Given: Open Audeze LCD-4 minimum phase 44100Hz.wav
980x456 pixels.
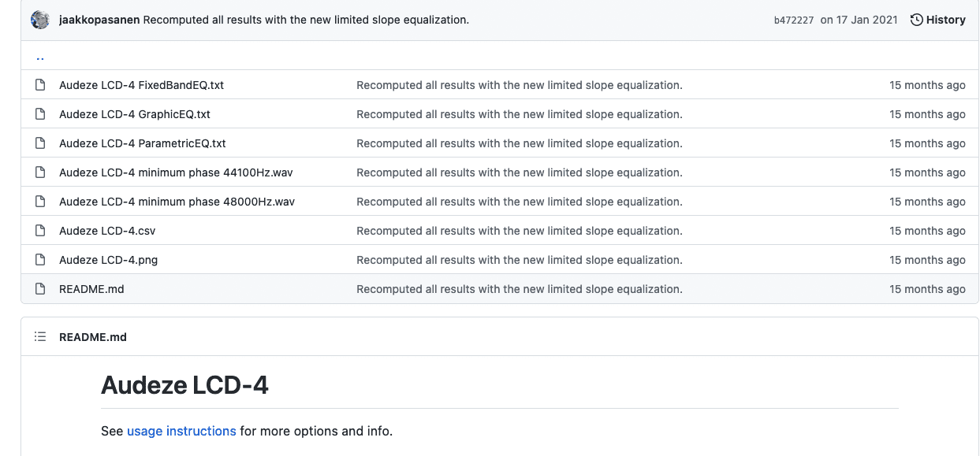Looking at the screenshot, I should coord(176,172).
